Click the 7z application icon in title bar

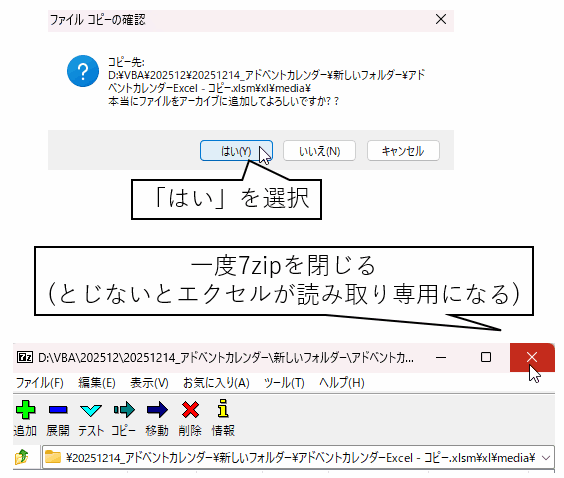point(25,357)
